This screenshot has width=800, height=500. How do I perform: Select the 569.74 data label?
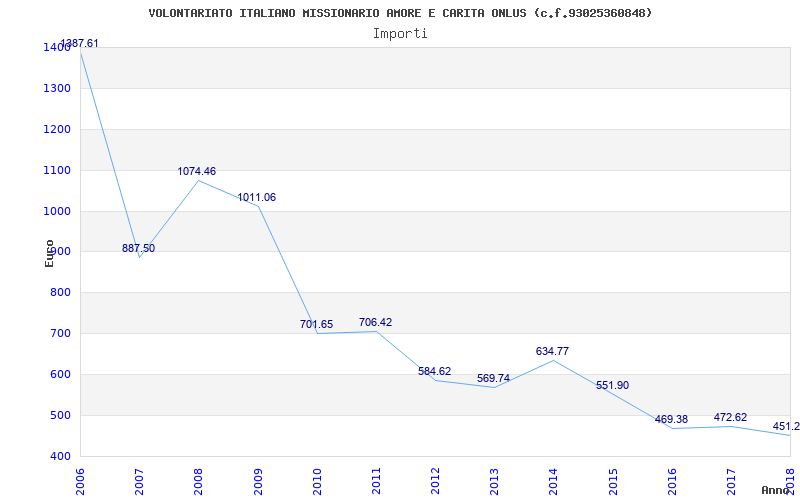coord(493,379)
